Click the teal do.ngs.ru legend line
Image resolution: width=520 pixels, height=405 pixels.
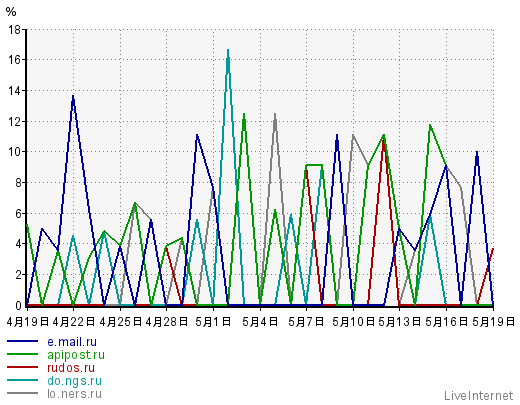coord(22,380)
